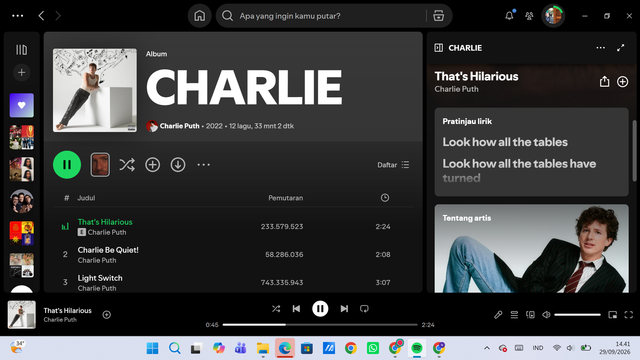The height and width of the screenshot is (360, 640).
Task: Pause playback in the player bar
Action: click(x=320, y=309)
